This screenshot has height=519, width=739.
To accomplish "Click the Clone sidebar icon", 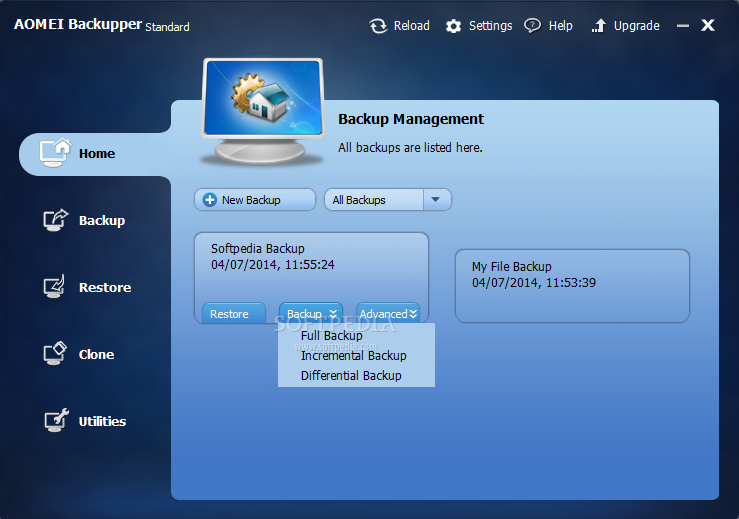I will (x=55, y=354).
